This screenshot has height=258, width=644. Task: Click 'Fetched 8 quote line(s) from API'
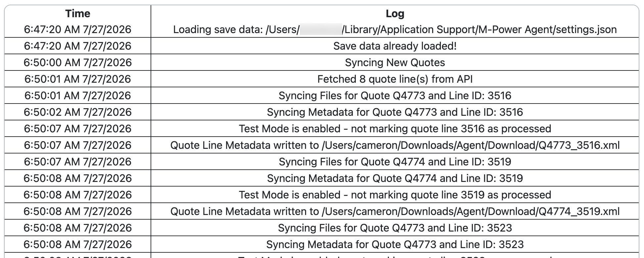(x=395, y=79)
